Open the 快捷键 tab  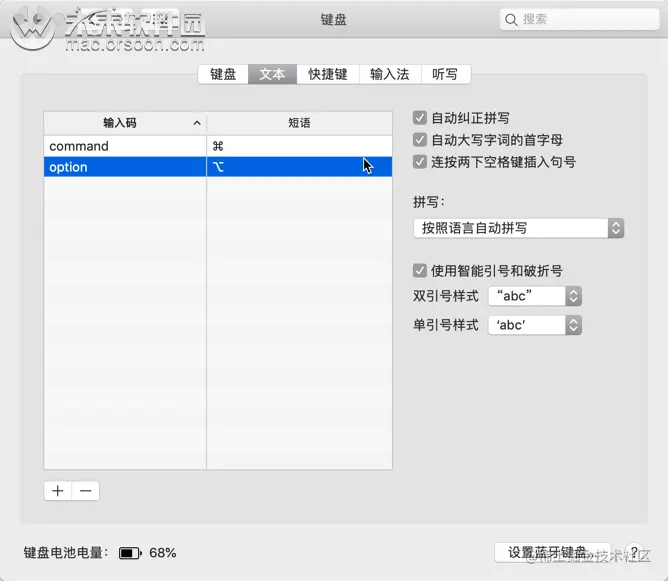click(x=328, y=75)
